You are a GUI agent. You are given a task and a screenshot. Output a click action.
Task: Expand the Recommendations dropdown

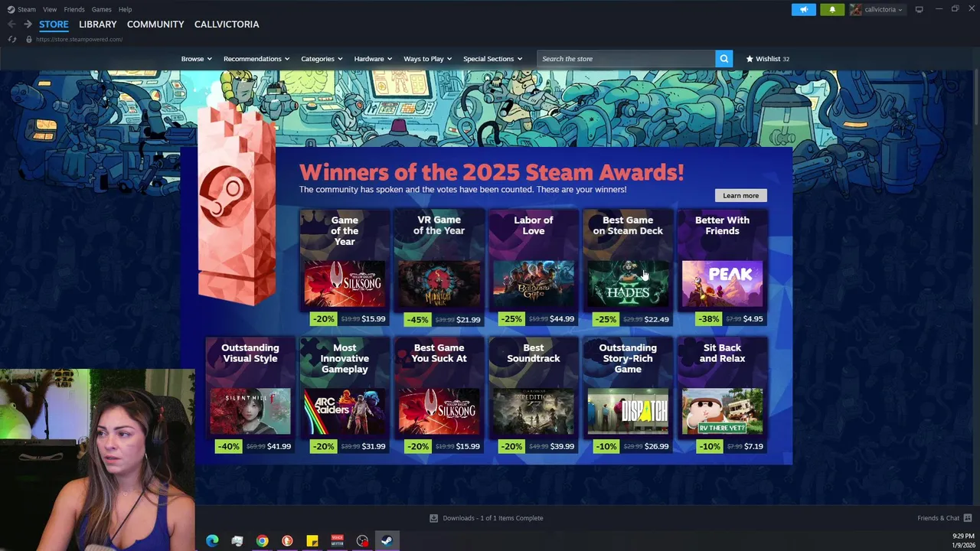tap(256, 58)
